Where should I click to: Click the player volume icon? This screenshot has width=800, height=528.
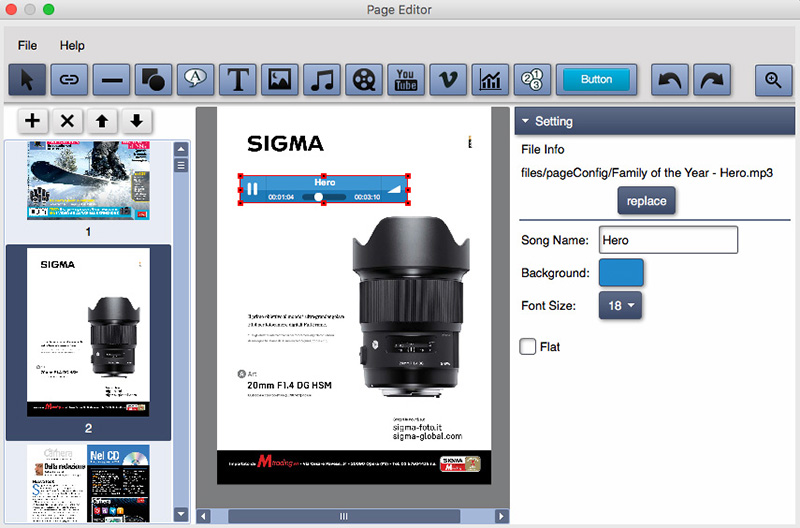click(394, 189)
